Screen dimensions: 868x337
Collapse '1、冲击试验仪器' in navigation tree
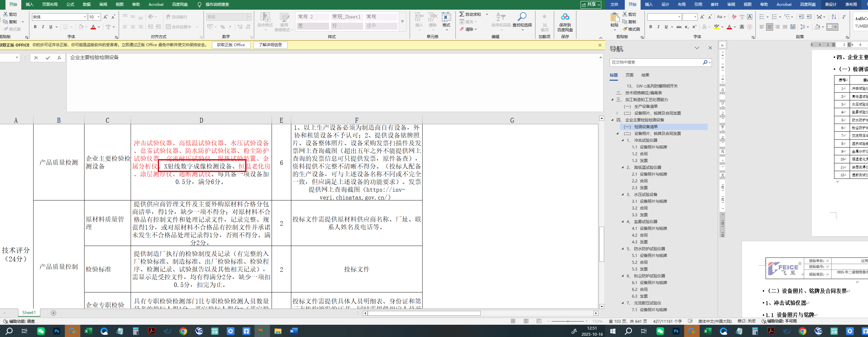click(622, 140)
